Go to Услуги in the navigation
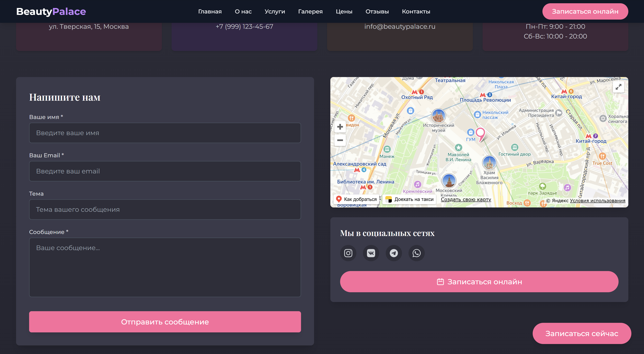This screenshot has width=644, height=354. (275, 12)
